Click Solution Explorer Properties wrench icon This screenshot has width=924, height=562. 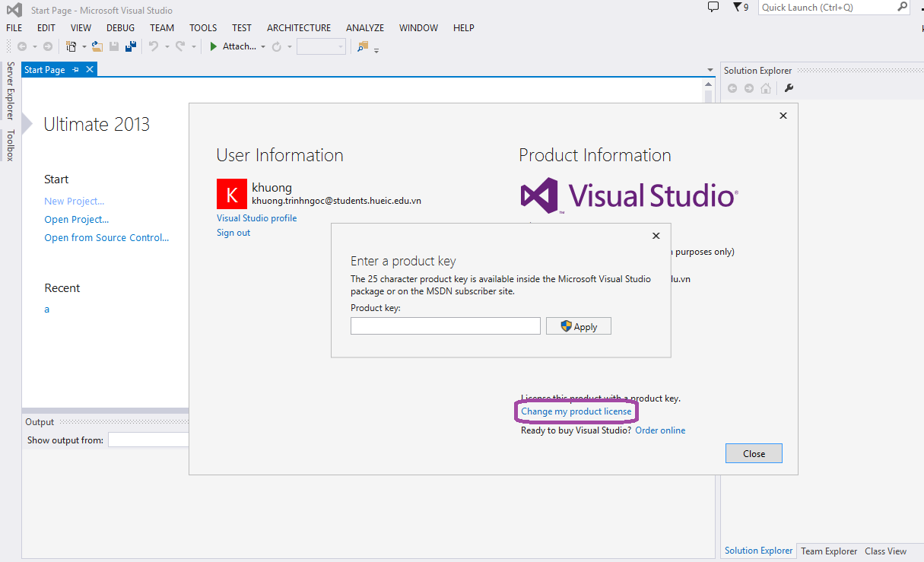coord(789,88)
